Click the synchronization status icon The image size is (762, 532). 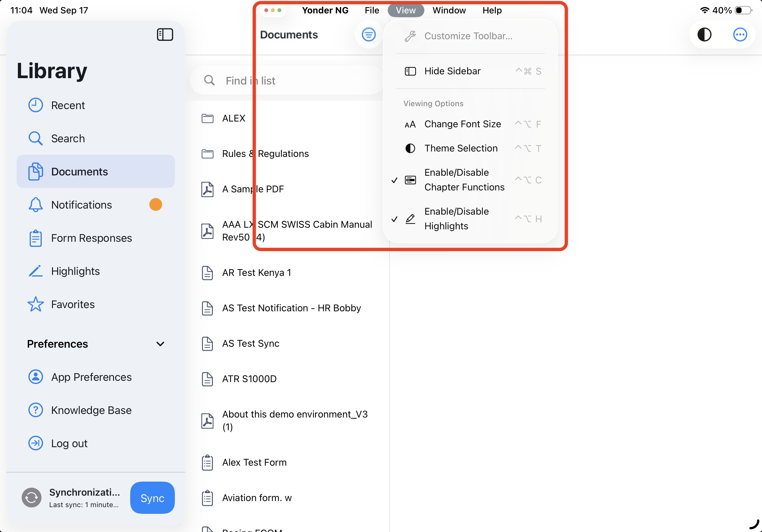(x=32, y=498)
